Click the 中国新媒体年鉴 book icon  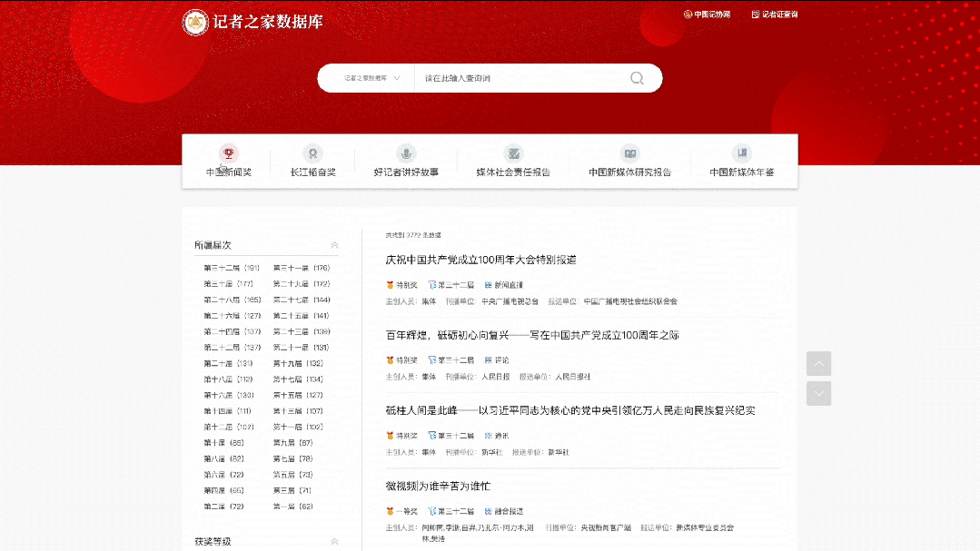click(x=742, y=153)
